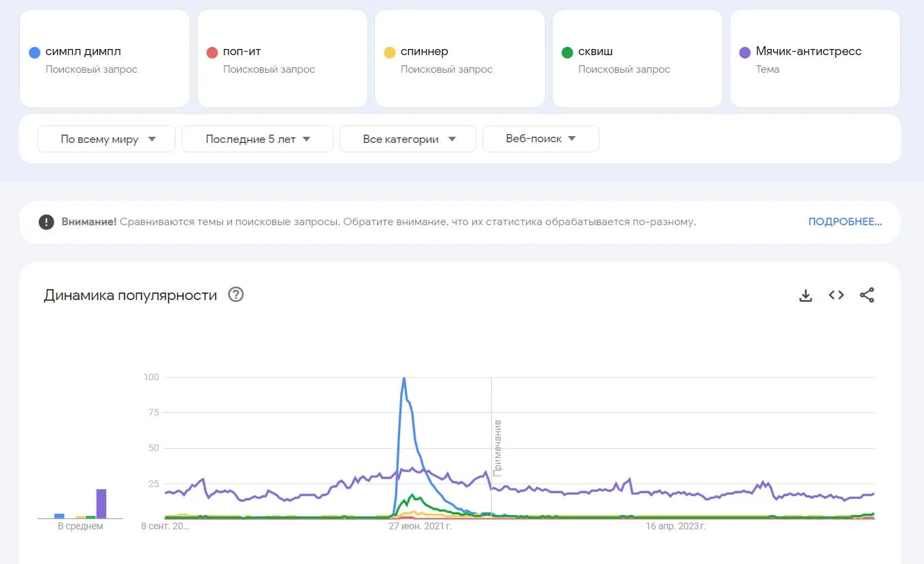Click the blue peak at 100 on chart
The width and height of the screenshot is (924, 564).
coord(404,379)
